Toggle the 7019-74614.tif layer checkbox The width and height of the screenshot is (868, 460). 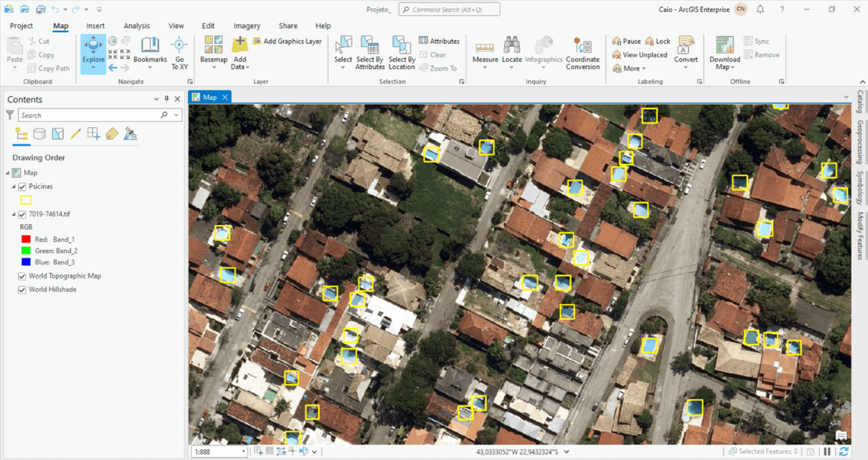(22, 215)
